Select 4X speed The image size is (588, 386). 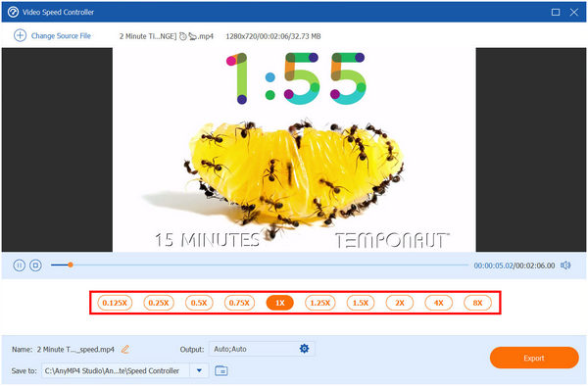(439, 303)
